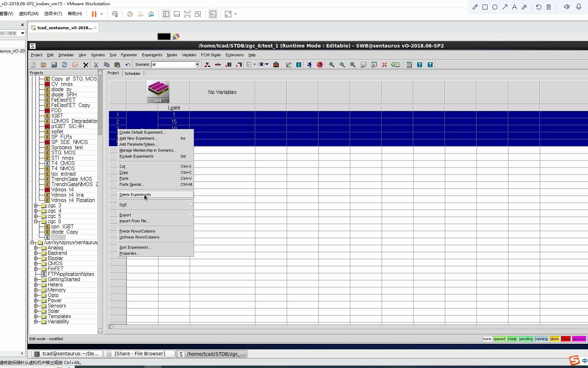Viewport: 588px width, 368px height.
Task: Click the done status color legend
Action: coord(555,339)
